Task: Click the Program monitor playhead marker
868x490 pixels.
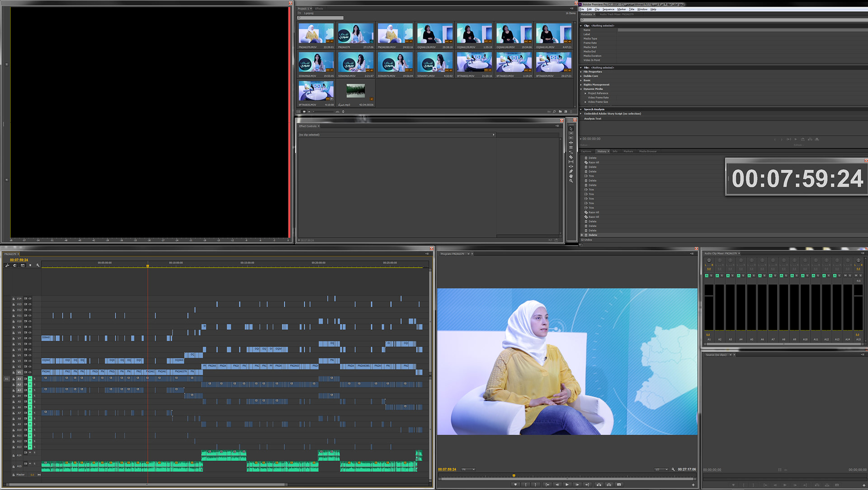Action: coord(514,476)
